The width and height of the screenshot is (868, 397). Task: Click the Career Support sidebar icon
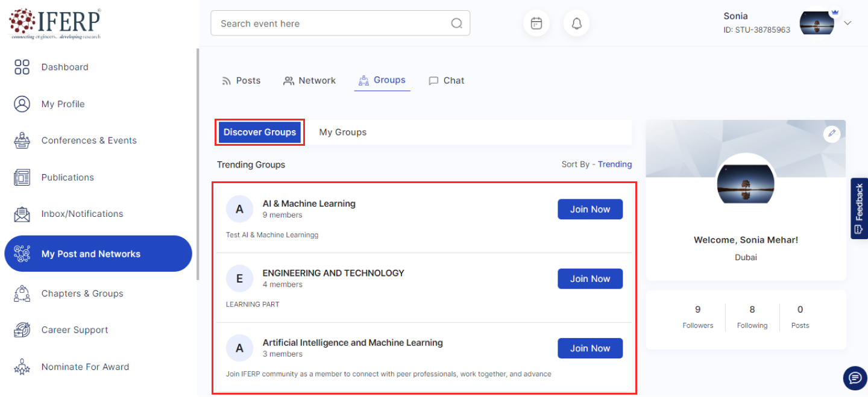[22, 330]
